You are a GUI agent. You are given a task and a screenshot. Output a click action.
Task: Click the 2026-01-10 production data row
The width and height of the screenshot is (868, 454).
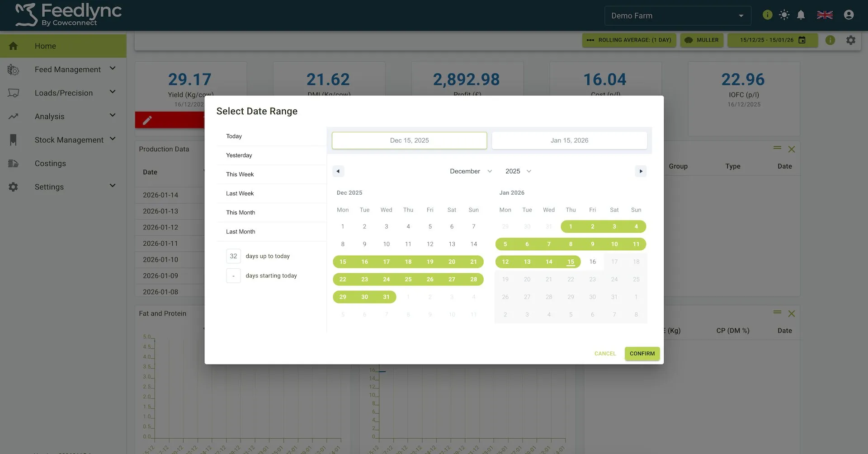[170, 260]
